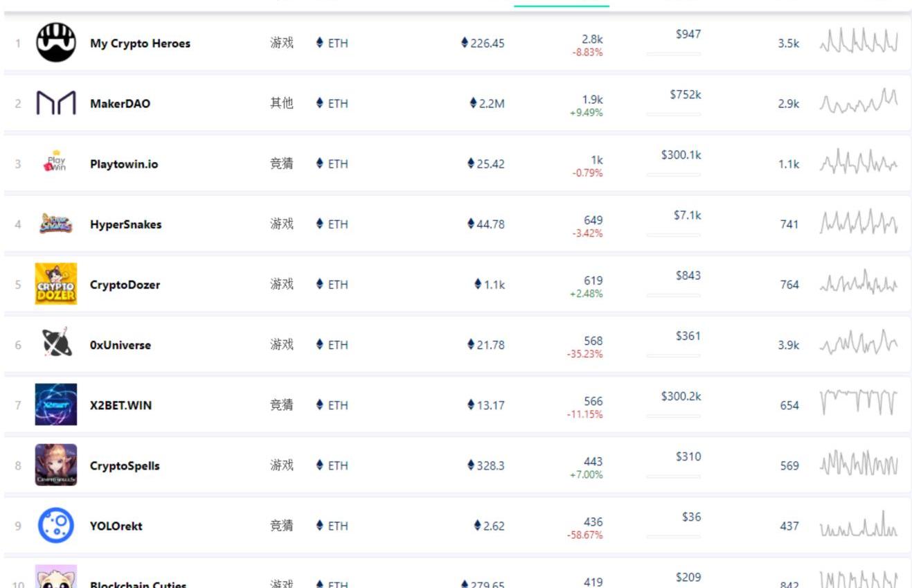Click the X2BET.WIN activity sparkline chart
The image size is (912, 588).
coord(858,403)
